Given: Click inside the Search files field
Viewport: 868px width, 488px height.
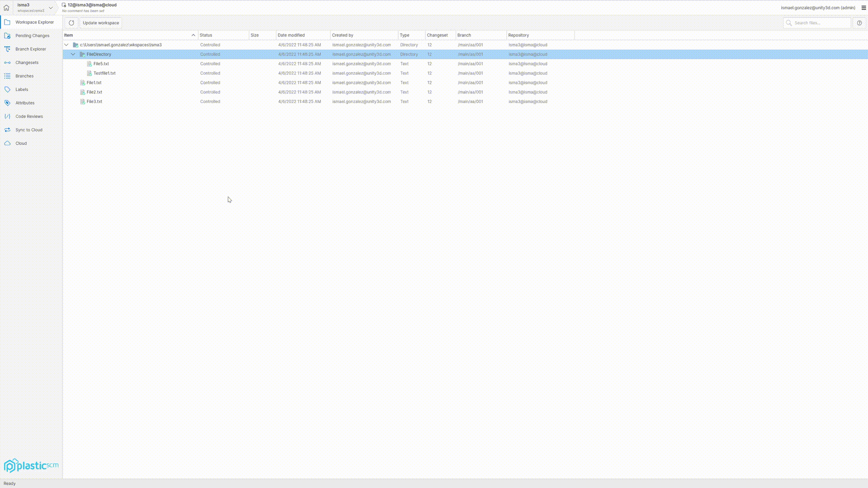Looking at the screenshot, I should coord(817,23).
